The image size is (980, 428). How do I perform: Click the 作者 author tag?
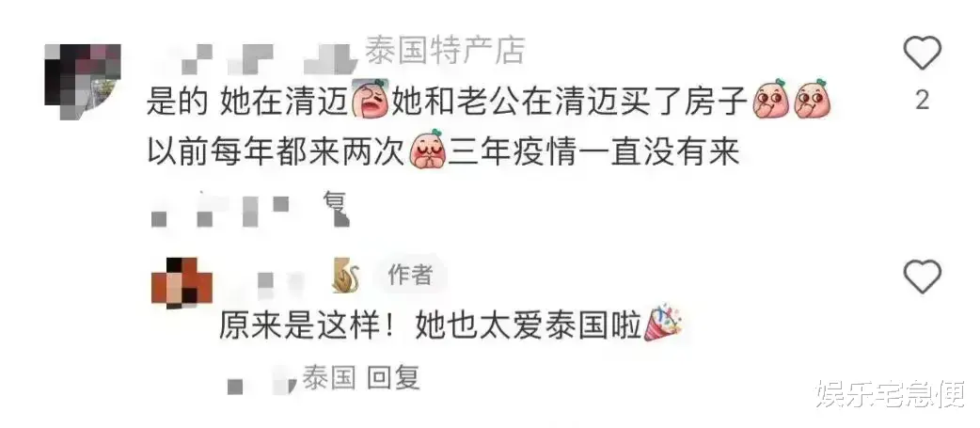pos(410,276)
